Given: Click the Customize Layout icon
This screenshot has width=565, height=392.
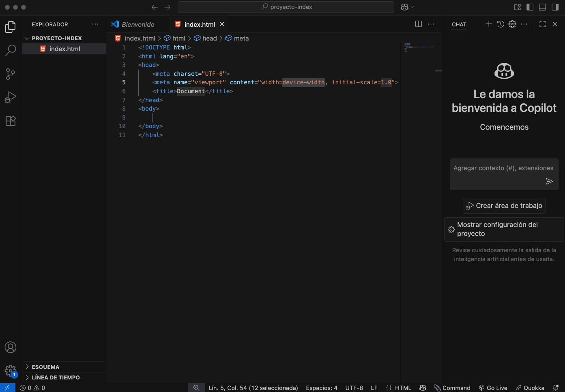Looking at the screenshot, I should (x=518, y=7).
